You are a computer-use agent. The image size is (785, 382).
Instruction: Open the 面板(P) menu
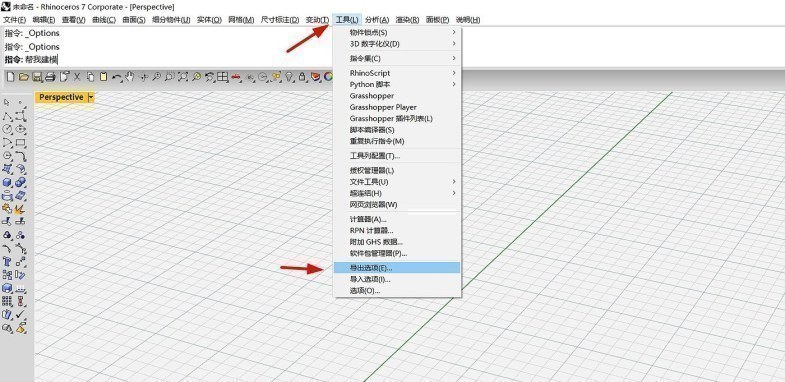(x=437, y=20)
